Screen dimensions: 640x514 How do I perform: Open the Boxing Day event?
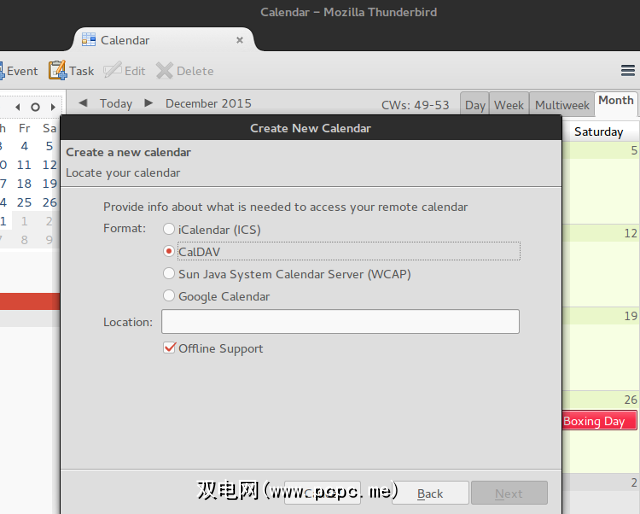click(599, 421)
